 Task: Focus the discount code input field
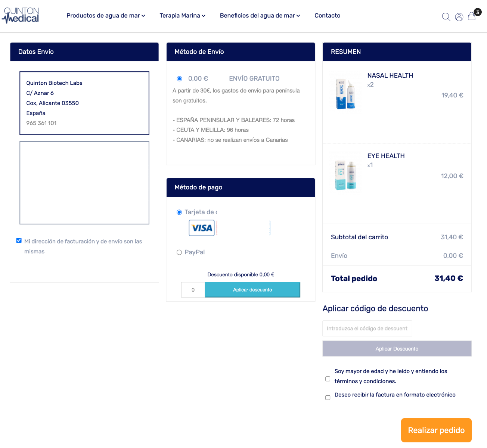(367, 329)
